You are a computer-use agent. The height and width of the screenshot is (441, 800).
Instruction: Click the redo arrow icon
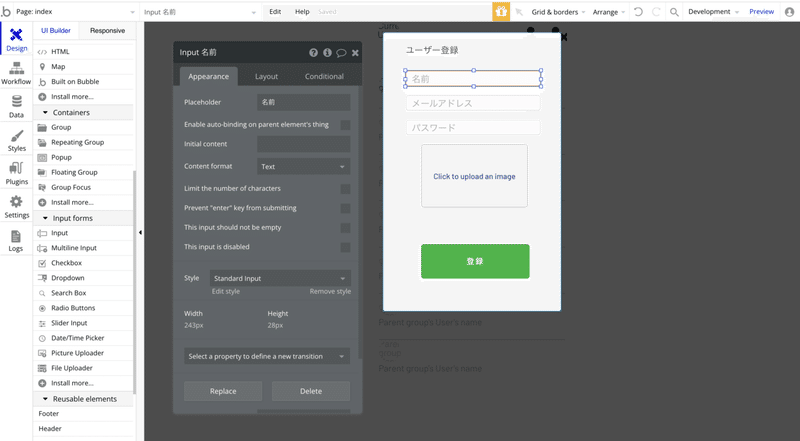tap(656, 11)
